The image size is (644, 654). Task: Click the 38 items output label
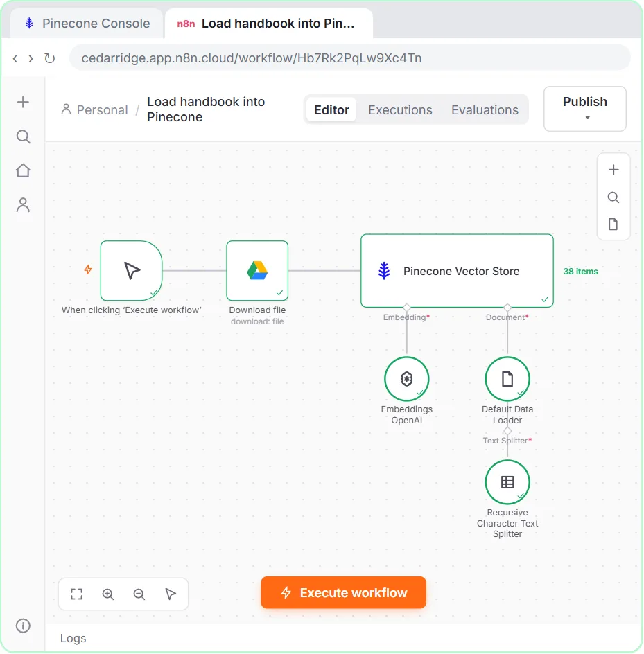click(580, 272)
